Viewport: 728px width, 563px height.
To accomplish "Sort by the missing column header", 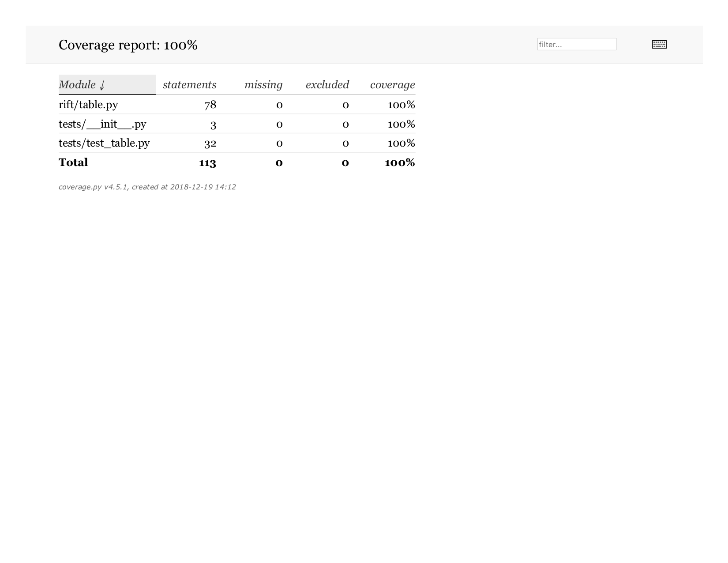I will [263, 84].
